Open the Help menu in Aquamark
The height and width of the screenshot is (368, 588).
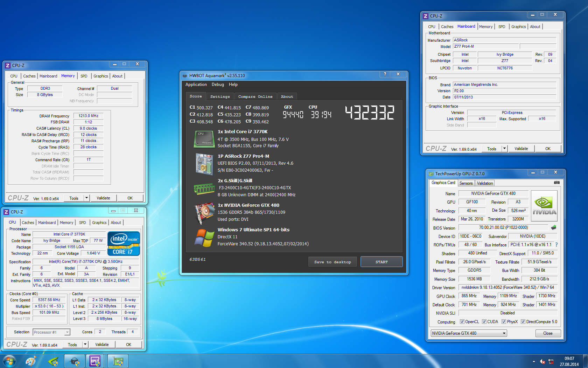click(233, 84)
